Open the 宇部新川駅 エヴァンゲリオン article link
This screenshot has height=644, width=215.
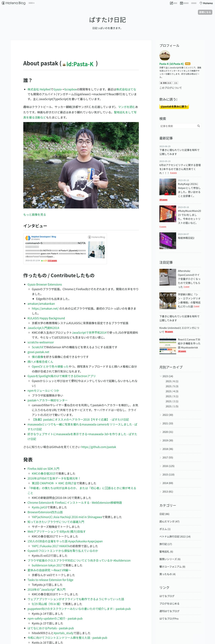click(189, 300)
